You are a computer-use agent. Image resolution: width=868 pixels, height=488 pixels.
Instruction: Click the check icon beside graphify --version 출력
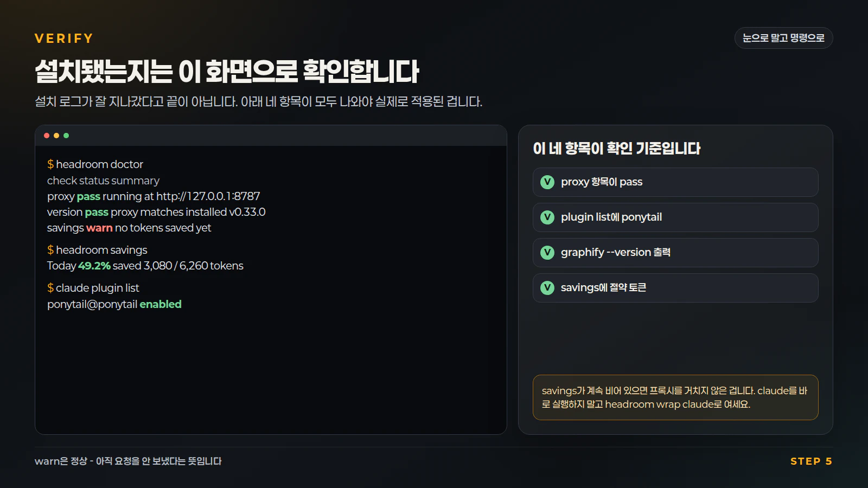[547, 253]
